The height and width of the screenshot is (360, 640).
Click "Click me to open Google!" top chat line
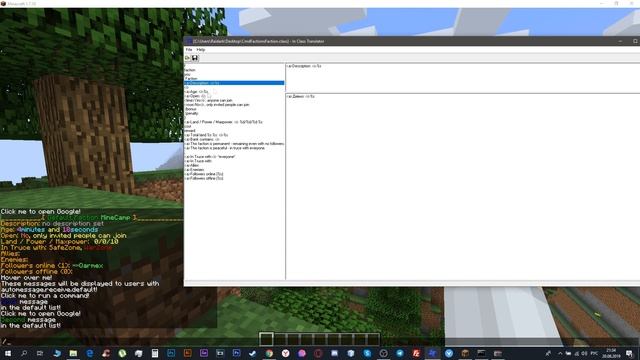click(x=40, y=211)
